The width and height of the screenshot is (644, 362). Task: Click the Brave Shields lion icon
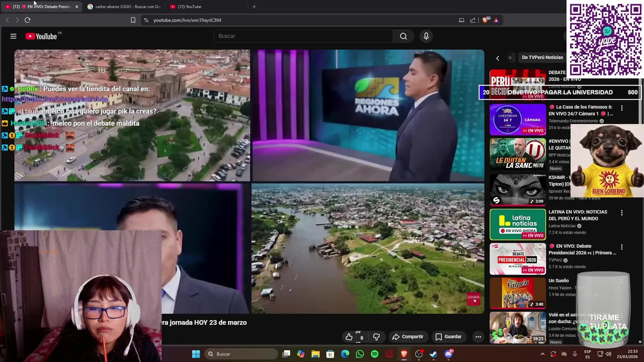click(485, 20)
